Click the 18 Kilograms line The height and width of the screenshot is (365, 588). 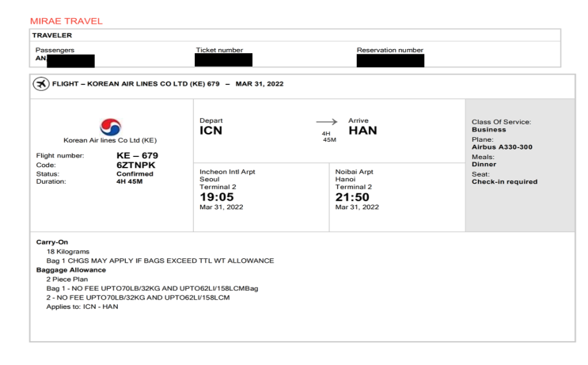(x=68, y=252)
